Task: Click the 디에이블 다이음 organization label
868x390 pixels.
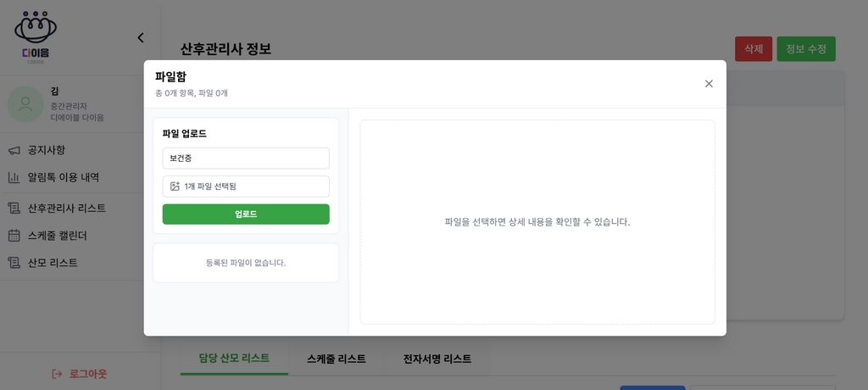Action: (77, 118)
